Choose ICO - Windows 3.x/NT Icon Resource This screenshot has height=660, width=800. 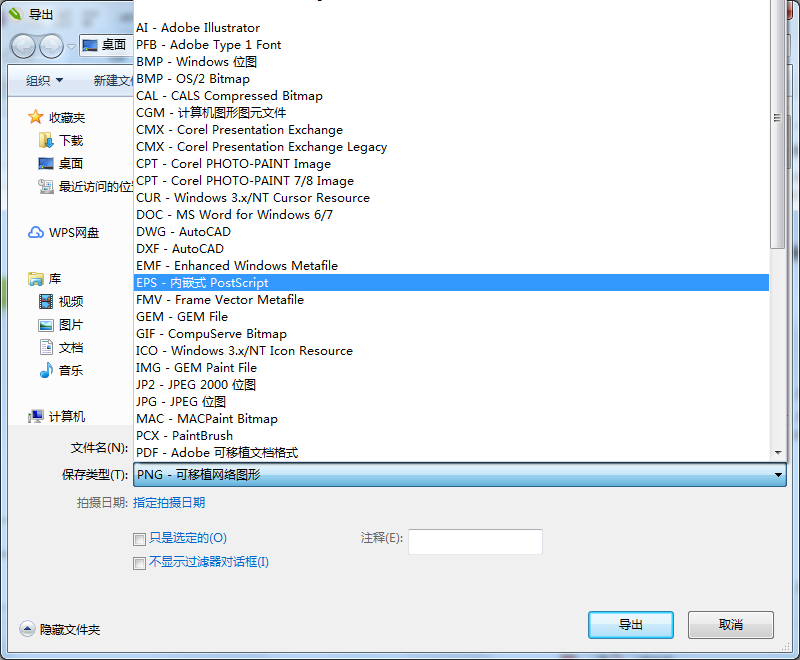(x=452, y=351)
